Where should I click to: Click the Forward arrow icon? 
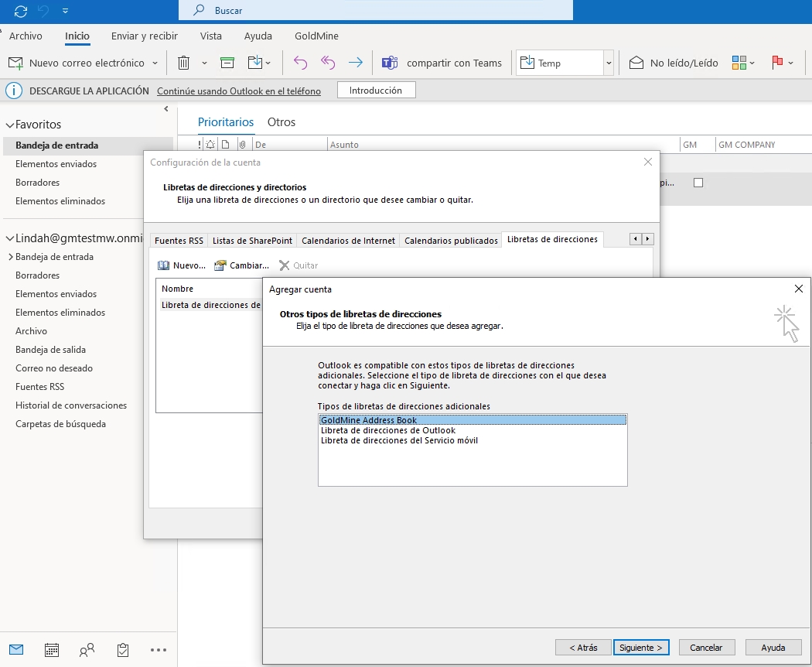tap(355, 63)
